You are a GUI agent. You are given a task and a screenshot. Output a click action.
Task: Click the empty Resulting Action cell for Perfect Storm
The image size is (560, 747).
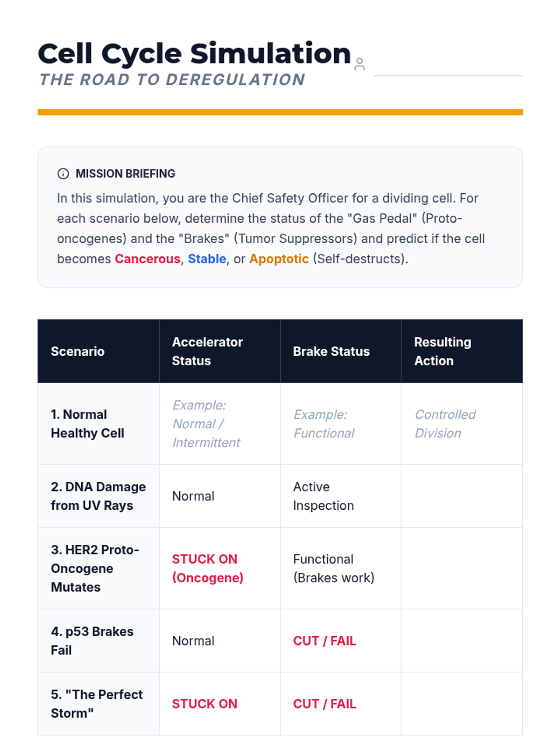pyautogui.click(x=462, y=704)
